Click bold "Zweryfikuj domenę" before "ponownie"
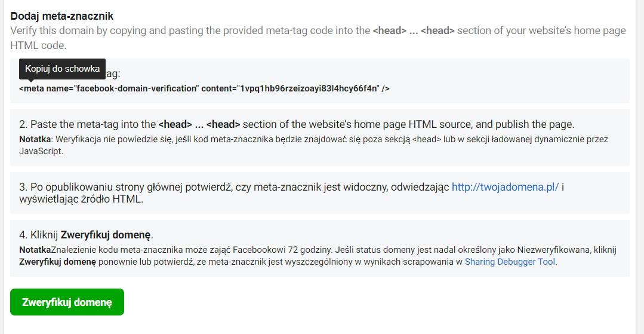Viewport: 644px width, 334px height. [x=57, y=262]
